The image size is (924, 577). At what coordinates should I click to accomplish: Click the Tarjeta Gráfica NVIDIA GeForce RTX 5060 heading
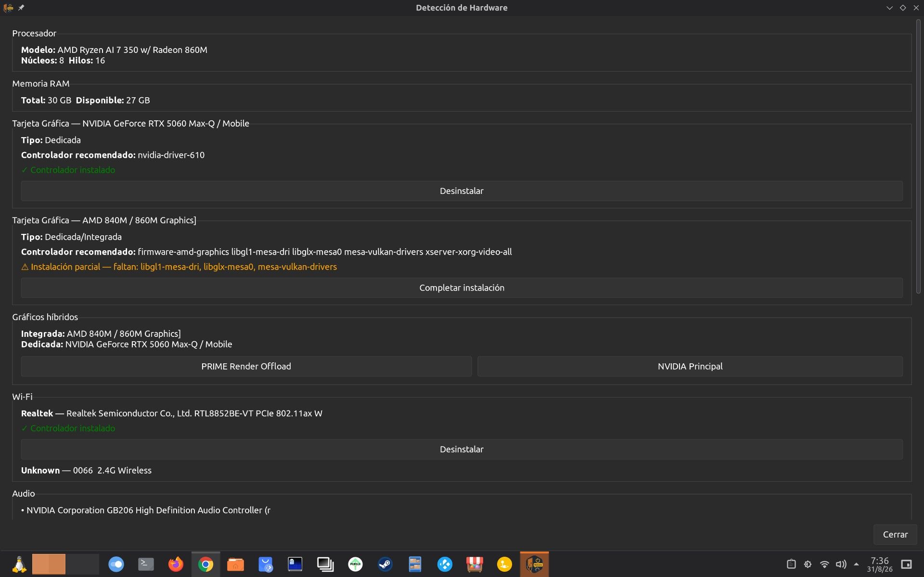[x=130, y=124]
